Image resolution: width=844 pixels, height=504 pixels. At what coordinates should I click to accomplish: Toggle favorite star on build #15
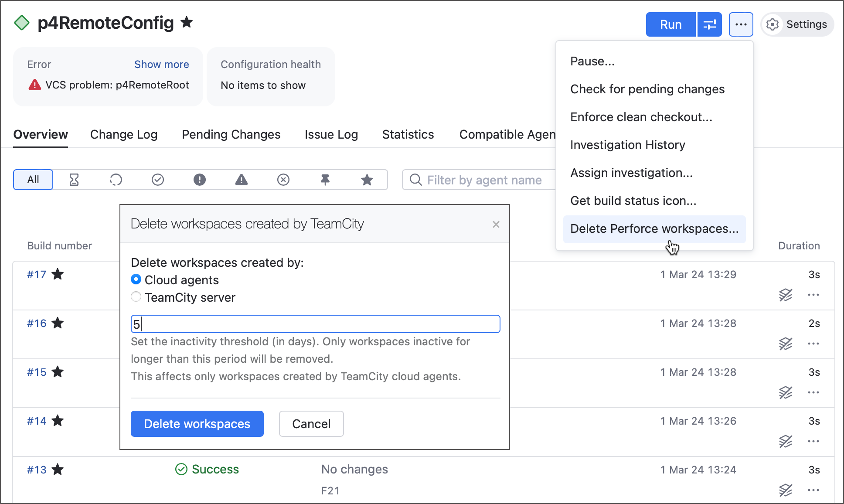click(58, 371)
